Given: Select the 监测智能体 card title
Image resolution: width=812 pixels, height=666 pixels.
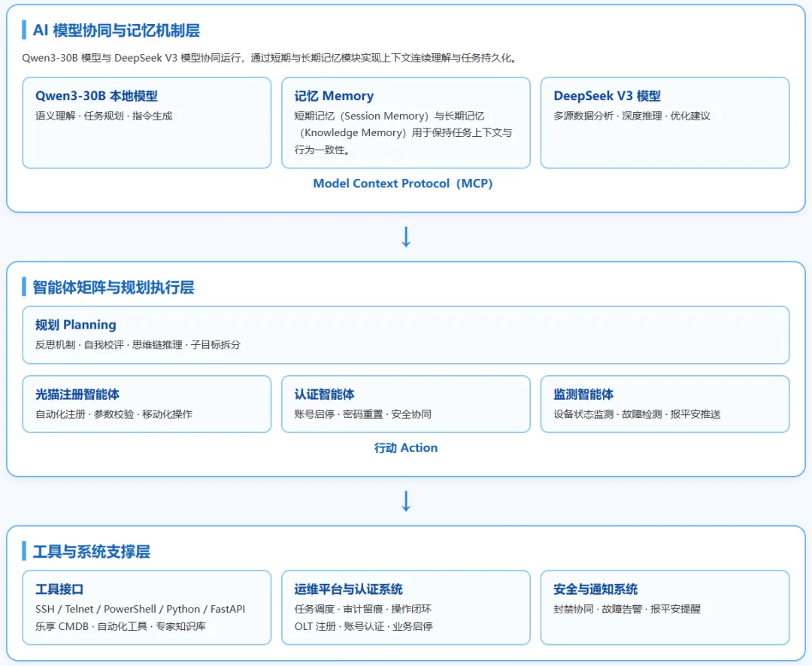Looking at the screenshot, I should [x=583, y=394].
